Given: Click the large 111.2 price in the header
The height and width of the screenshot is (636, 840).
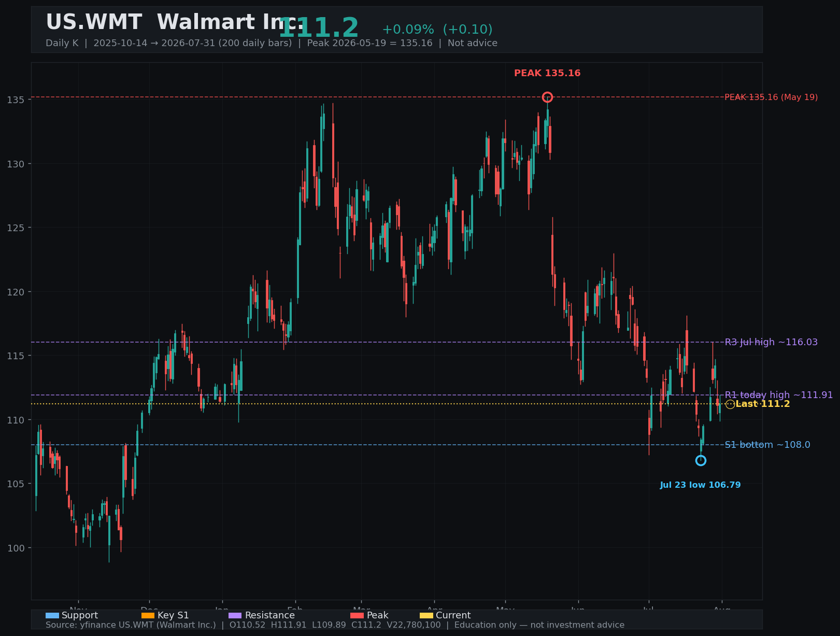Looking at the screenshot, I should (319, 28).
